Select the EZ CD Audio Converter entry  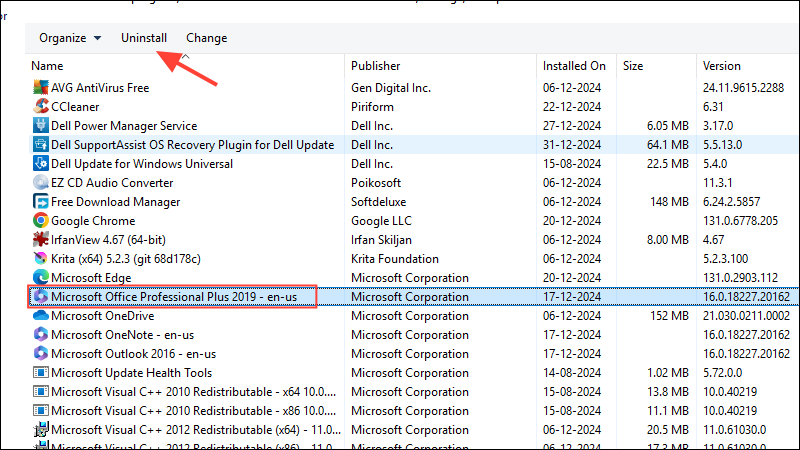tap(112, 183)
